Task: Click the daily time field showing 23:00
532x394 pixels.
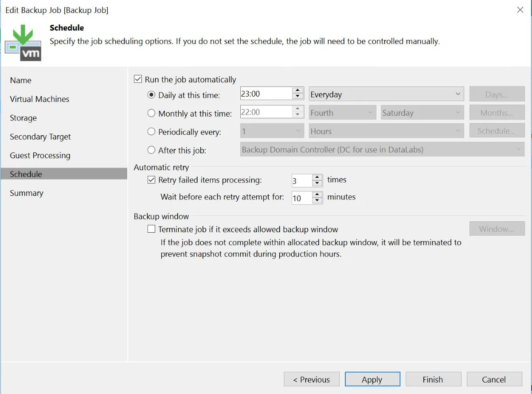Action: tap(266, 94)
